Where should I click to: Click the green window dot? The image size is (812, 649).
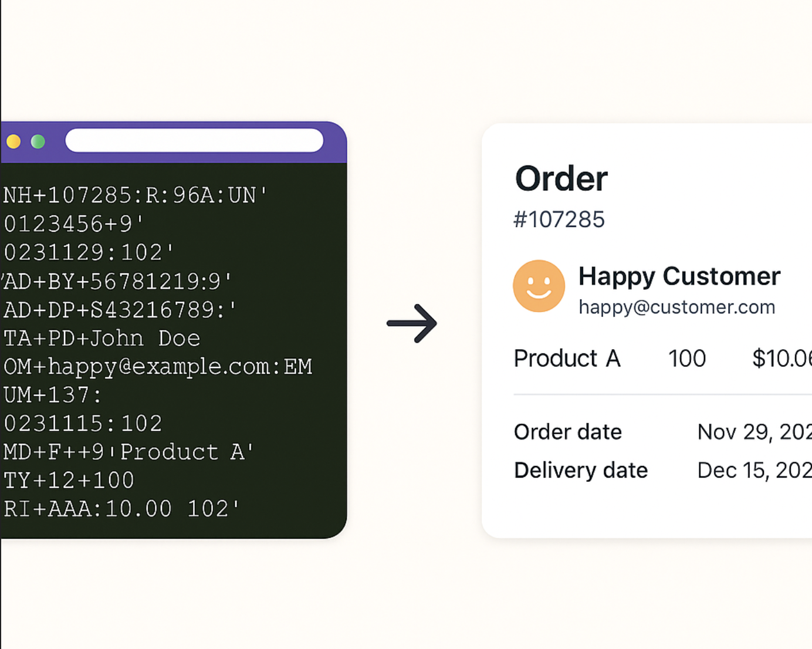[38, 141]
